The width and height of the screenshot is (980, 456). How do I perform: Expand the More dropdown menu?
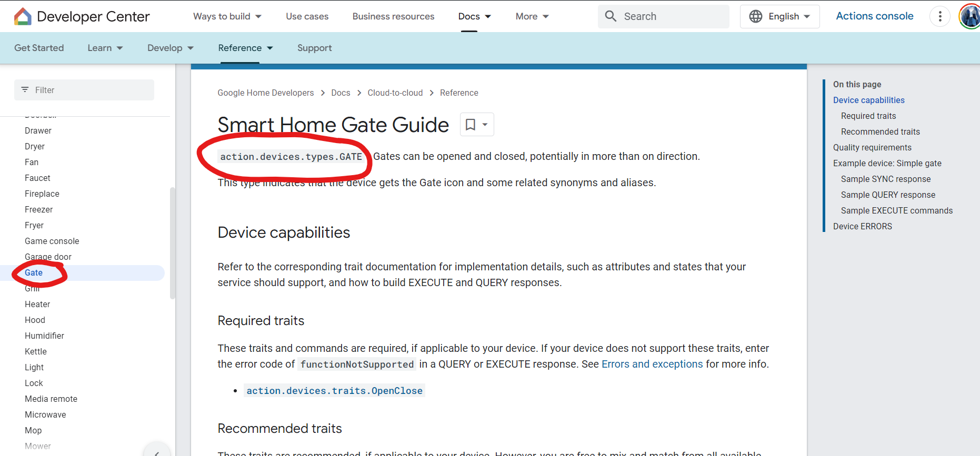click(532, 16)
